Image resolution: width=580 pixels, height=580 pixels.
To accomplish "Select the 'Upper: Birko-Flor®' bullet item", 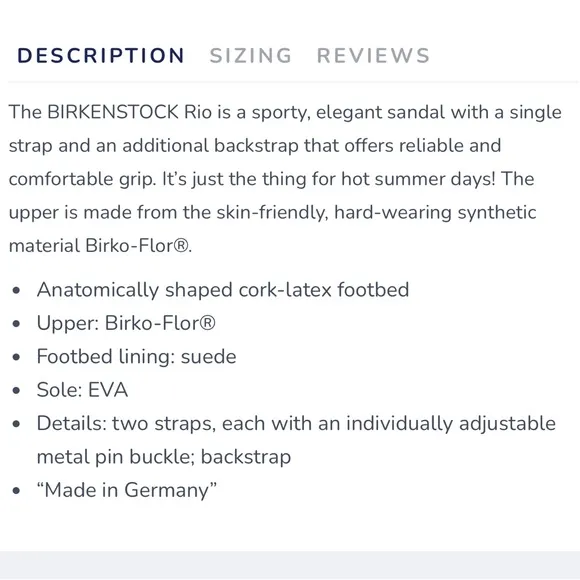I will (126, 323).
